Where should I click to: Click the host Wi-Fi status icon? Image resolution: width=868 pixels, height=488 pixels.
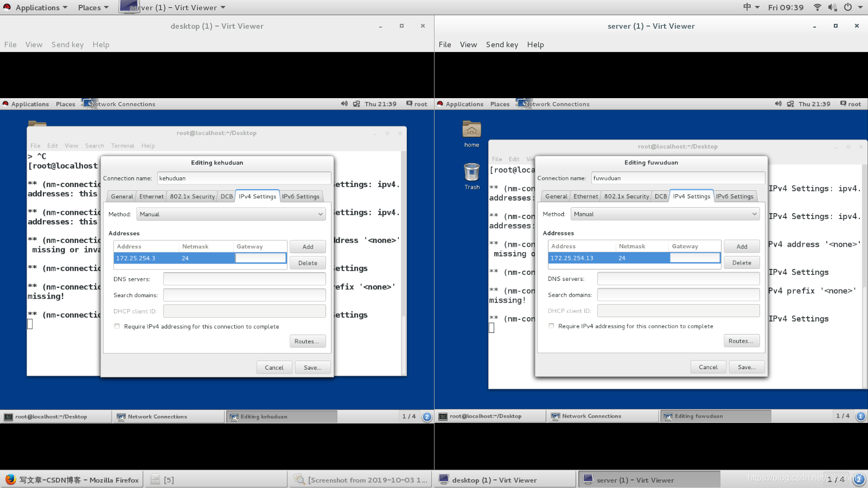[x=817, y=7]
